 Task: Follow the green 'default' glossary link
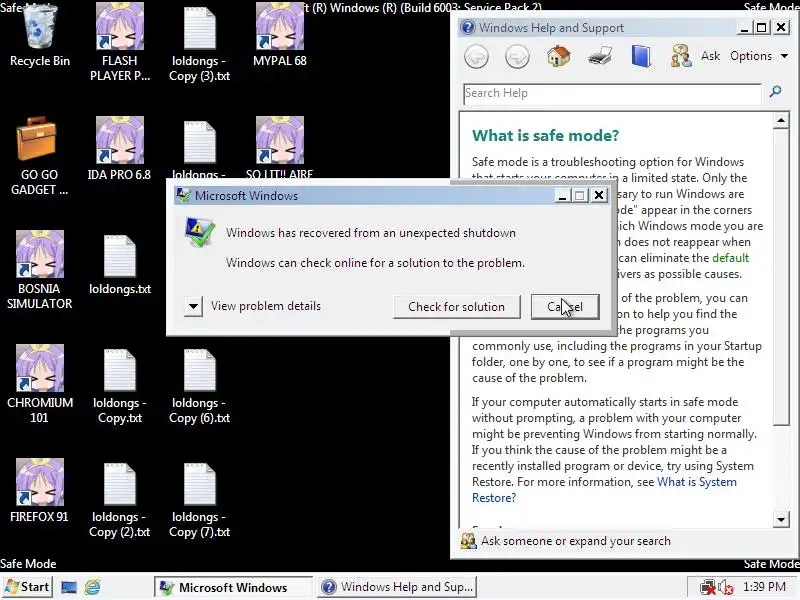click(x=730, y=258)
